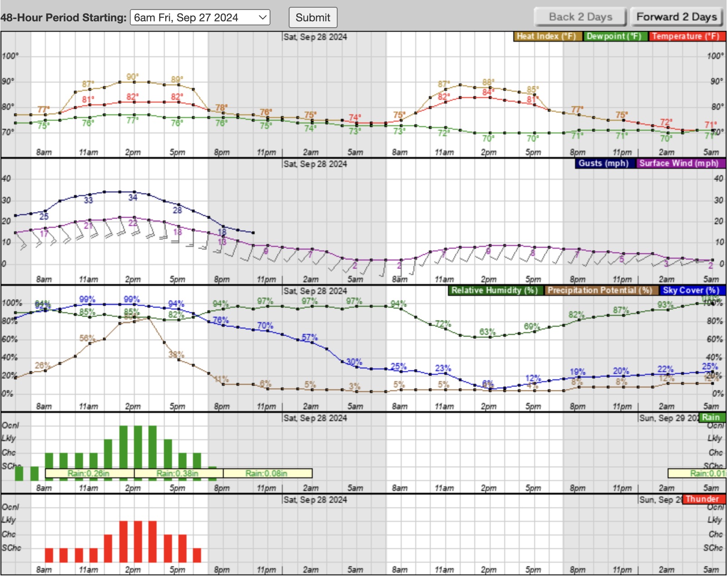The width and height of the screenshot is (728, 579).
Task: Click the 26% precipitation potential label
Action: (43, 365)
